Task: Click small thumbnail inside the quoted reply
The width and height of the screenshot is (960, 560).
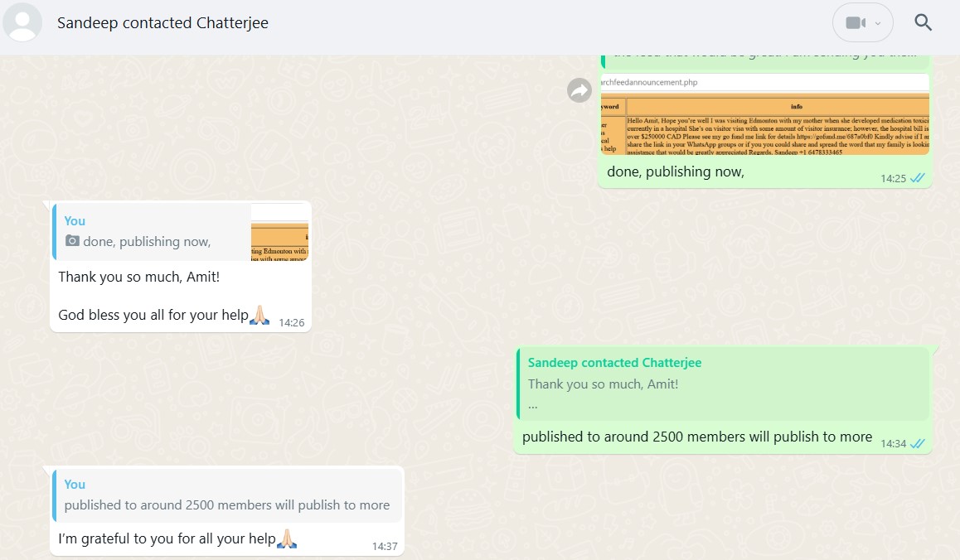Action: click(280, 232)
